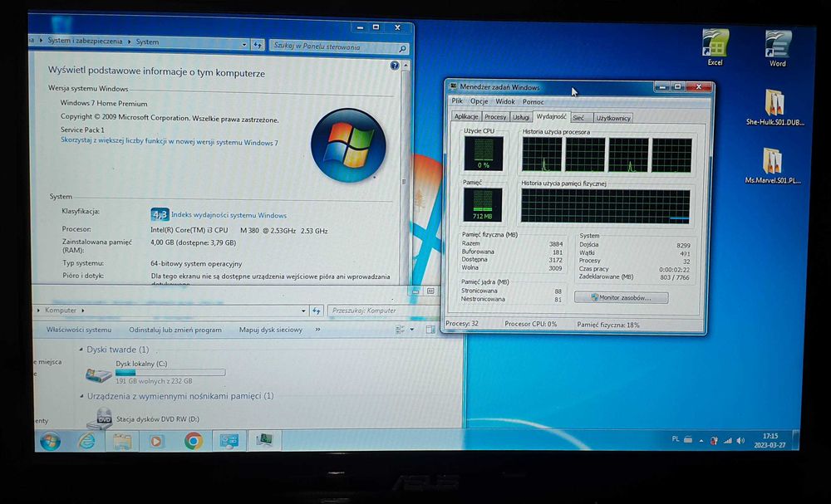
Task: Click the Windows logo in System window
Action: coord(348,145)
